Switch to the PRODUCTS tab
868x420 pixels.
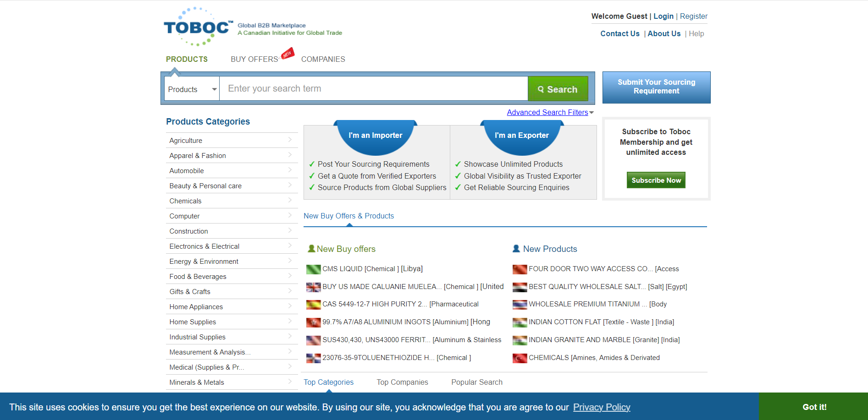pyautogui.click(x=187, y=59)
